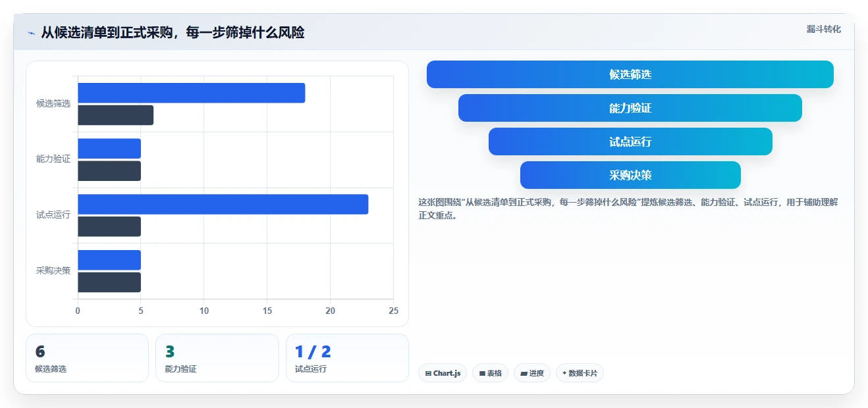Viewport: 868px width, 408px height.
Task: Click the 进度 tag chip
Action: point(532,373)
